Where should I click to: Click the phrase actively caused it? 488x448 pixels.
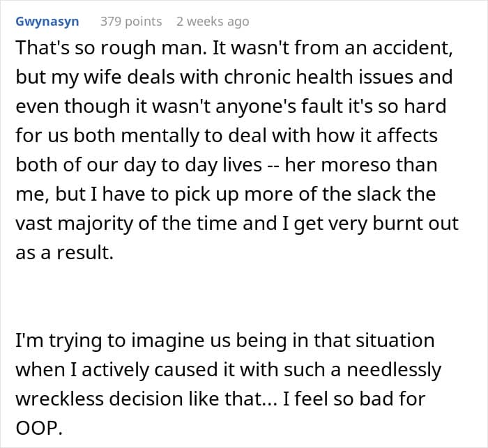149,369
